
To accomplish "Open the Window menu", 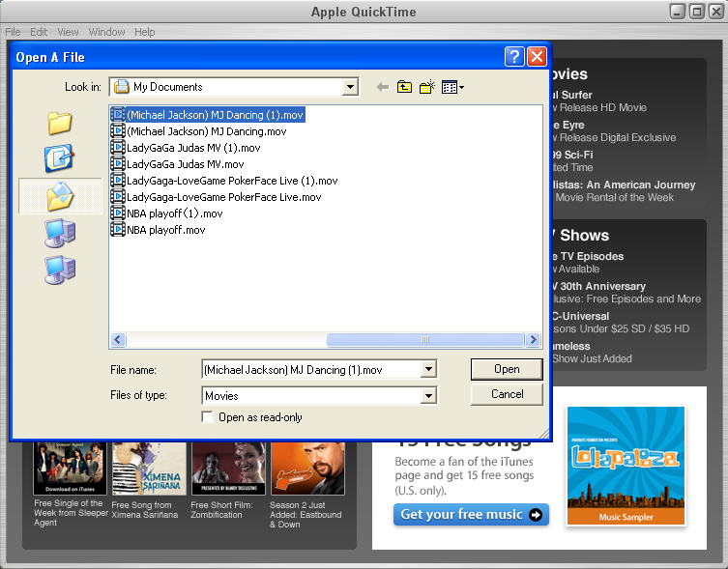I will [106, 32].
